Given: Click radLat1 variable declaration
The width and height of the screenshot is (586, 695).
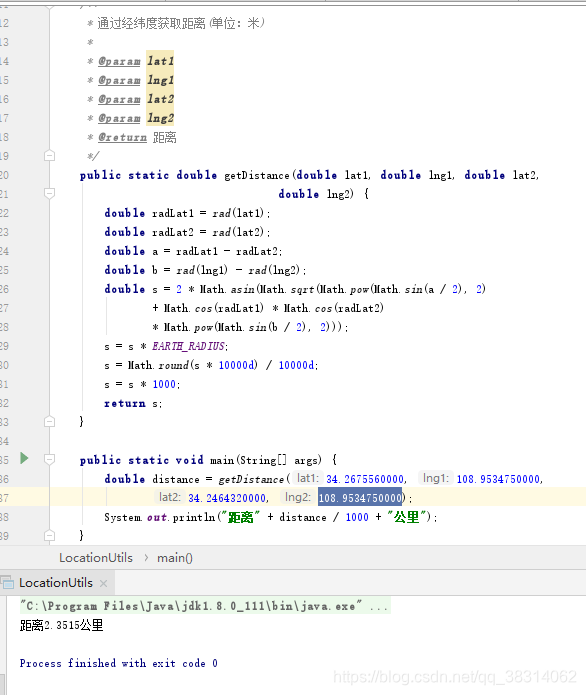Looking at the screenshot, I should coord(173,213).
